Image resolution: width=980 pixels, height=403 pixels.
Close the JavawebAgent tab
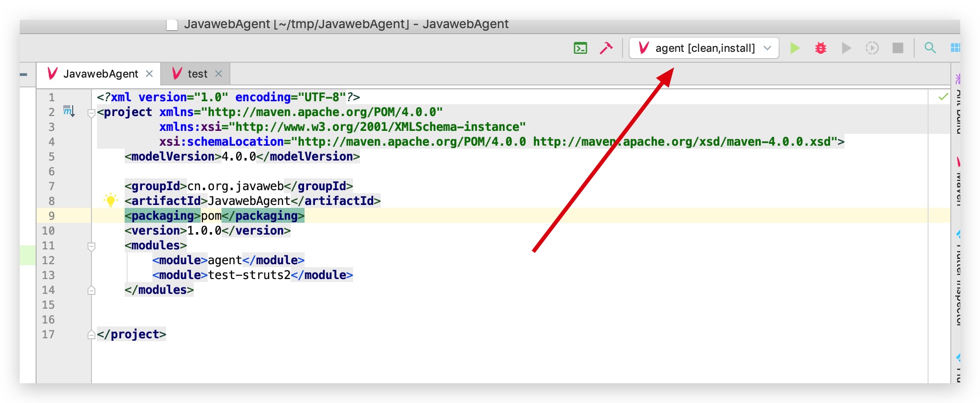(x=149, y=74)
